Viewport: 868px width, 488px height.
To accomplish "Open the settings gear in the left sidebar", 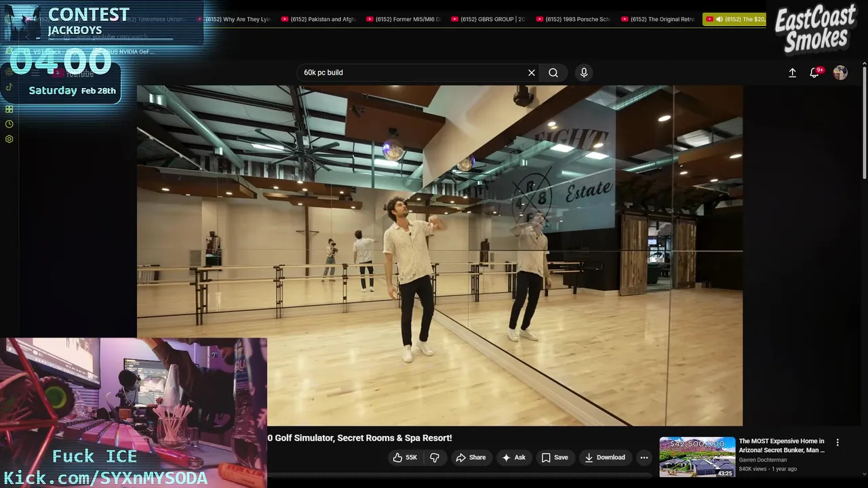I will point(9,139).
